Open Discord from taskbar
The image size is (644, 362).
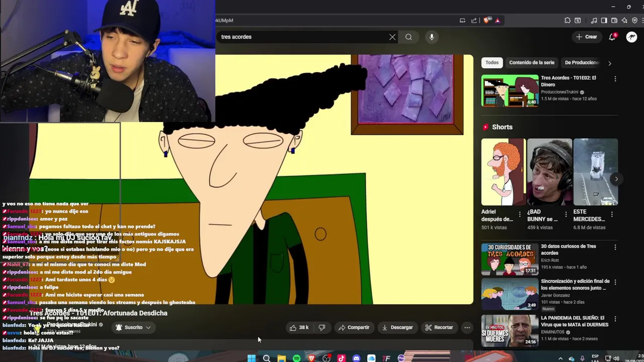point(357,358)
